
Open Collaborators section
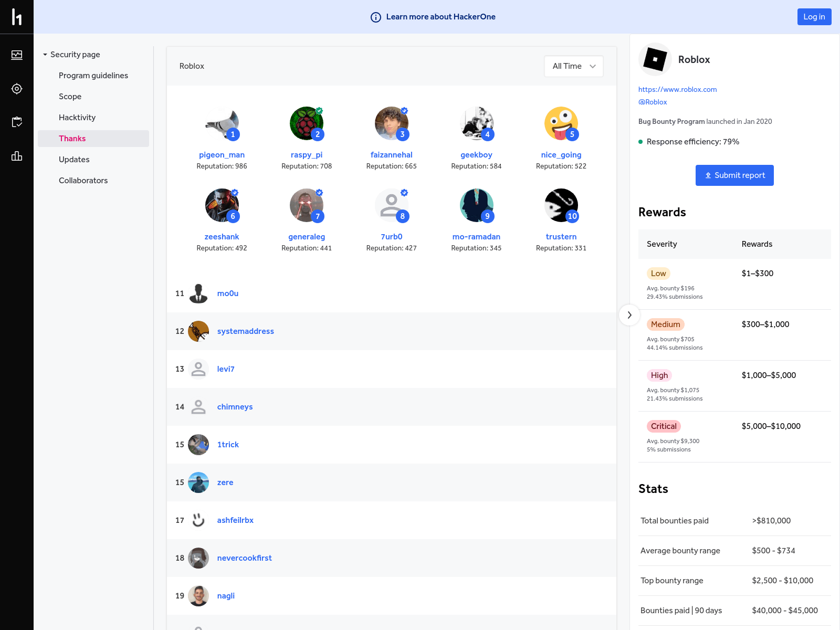coord(83,181)
